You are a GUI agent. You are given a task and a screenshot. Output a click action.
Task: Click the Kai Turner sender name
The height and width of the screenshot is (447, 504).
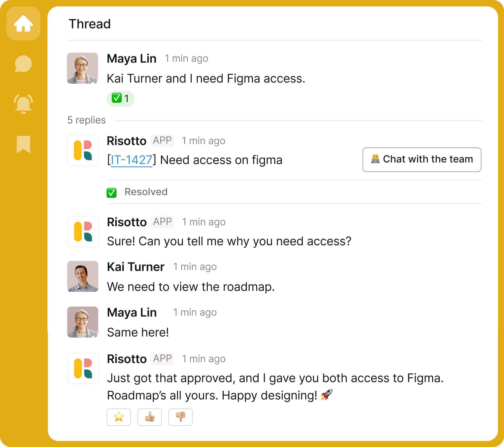coord(136,267)
